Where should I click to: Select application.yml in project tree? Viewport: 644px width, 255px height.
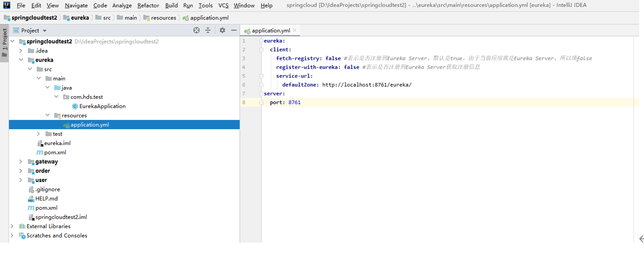click(x=124, y=125)
